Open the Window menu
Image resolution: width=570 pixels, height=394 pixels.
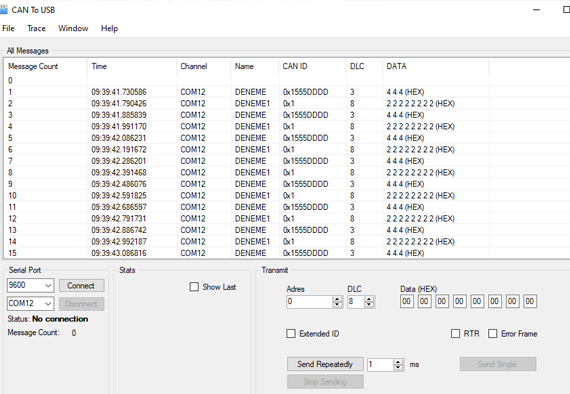(73, 28)
